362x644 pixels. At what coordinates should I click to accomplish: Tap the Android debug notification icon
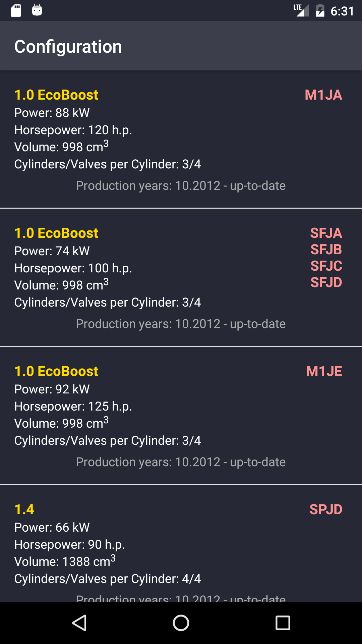point(37,10)
